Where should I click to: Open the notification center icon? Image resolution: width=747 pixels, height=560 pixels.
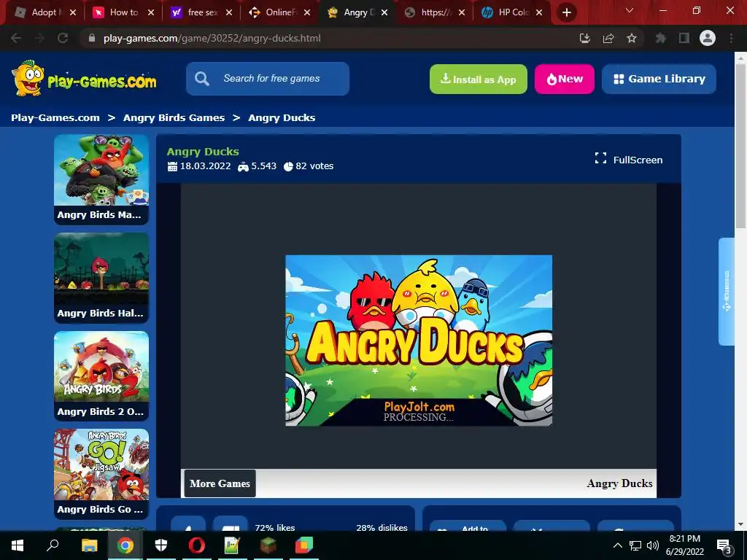pos(724,546)
